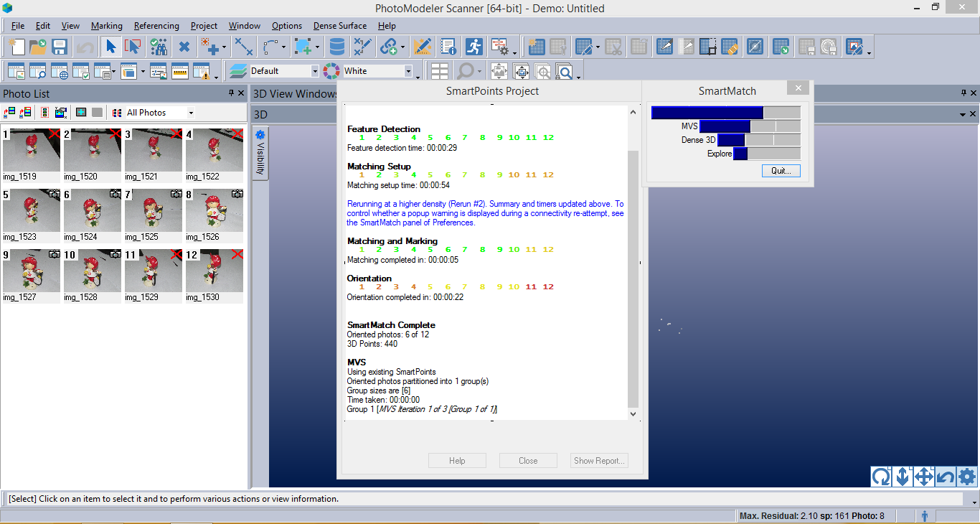Open the Project menu

[204, 26]
